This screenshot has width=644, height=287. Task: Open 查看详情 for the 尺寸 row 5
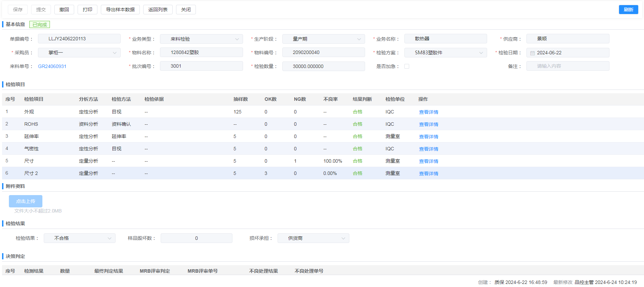coord(429,161)
